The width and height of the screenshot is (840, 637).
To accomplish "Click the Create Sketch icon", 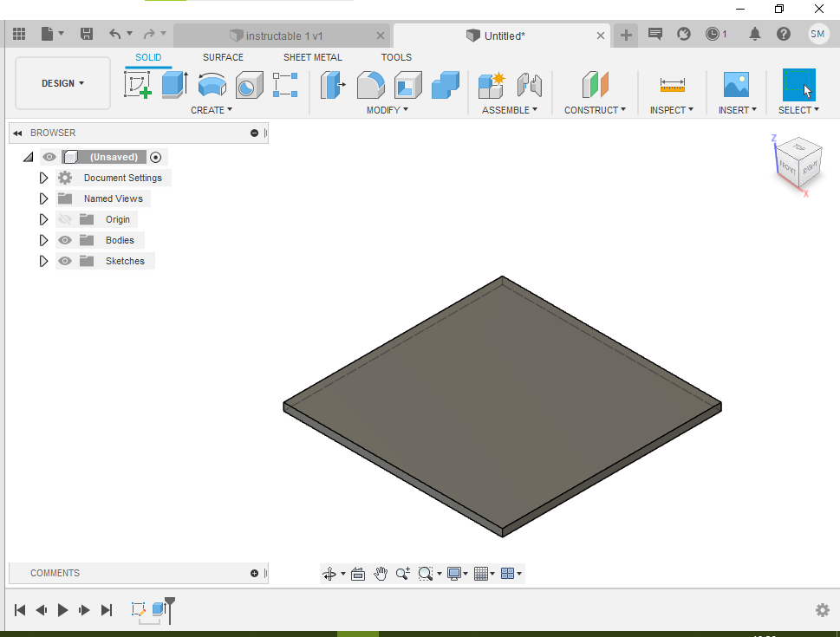I will [138, 85].
